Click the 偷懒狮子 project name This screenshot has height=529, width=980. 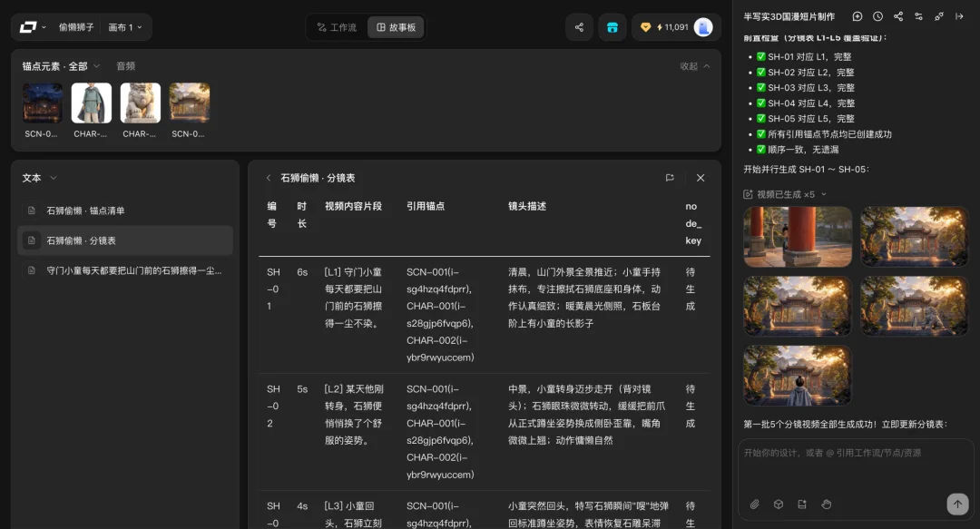click(76, 27)
